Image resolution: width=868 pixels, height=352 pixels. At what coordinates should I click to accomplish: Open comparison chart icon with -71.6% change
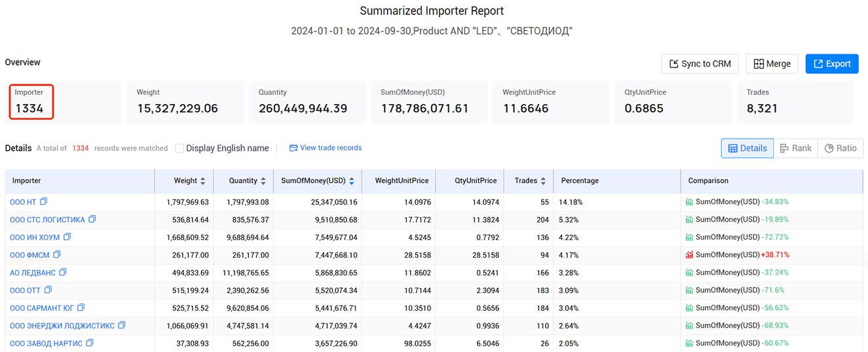[x=690, y=290]
